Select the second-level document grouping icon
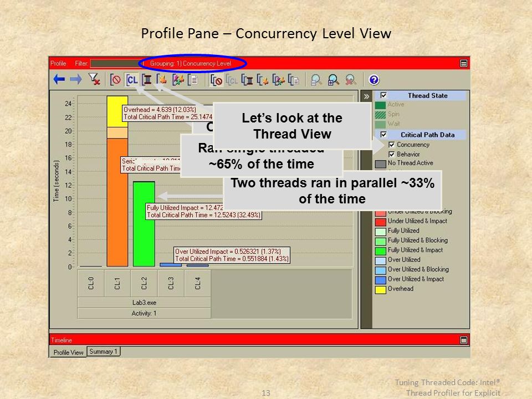This screenshot has height=399, width=532. (x=294, y=80)
